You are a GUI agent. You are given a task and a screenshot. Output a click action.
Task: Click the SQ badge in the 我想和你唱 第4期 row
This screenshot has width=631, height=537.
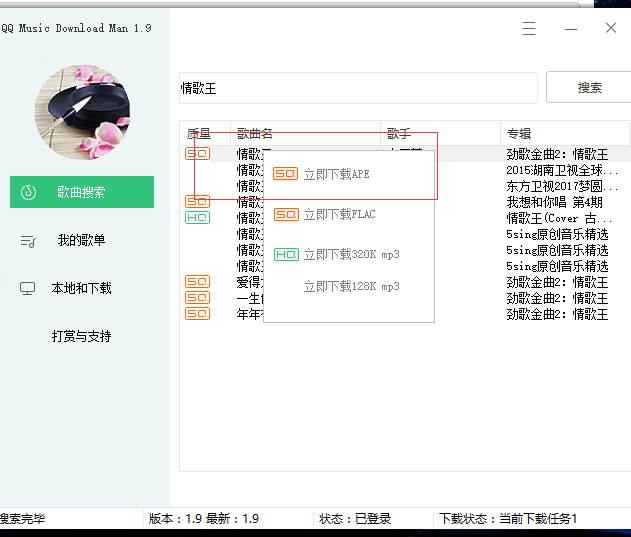click(197, 201)
